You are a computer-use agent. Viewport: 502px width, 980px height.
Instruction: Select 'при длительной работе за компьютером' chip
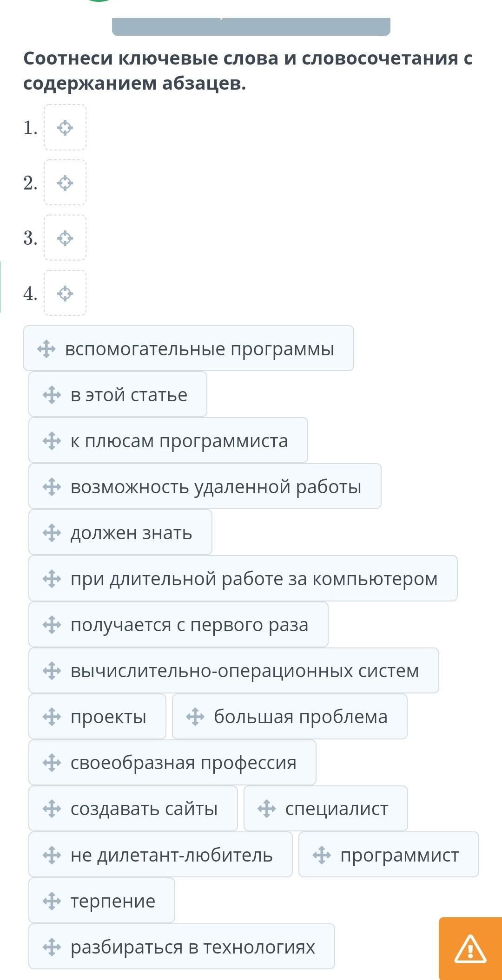[x=243, y=578]
